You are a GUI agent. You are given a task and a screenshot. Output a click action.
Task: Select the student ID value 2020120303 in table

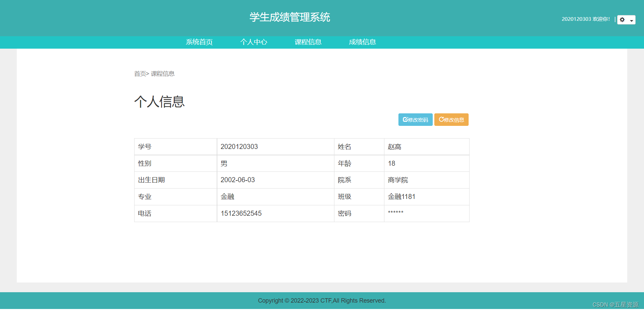pyautogui.click(x=239, y=147)
